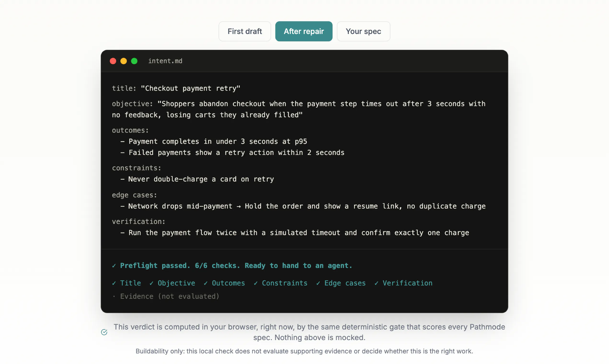Click the "outcomes:" key
609x364 pixels.
(x=130, y=130)
